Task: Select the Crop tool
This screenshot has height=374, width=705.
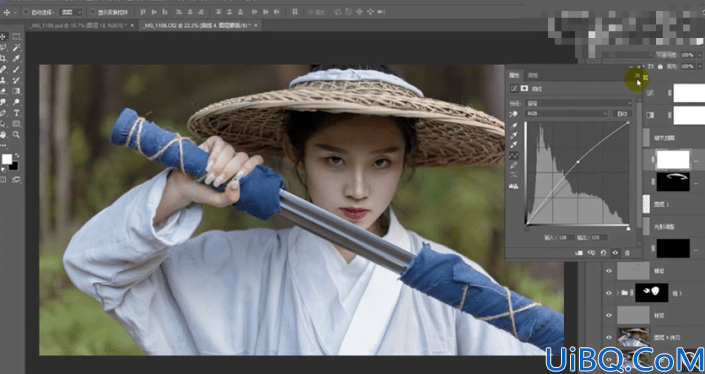Action: pyautogui.click(x=3, y=58)
